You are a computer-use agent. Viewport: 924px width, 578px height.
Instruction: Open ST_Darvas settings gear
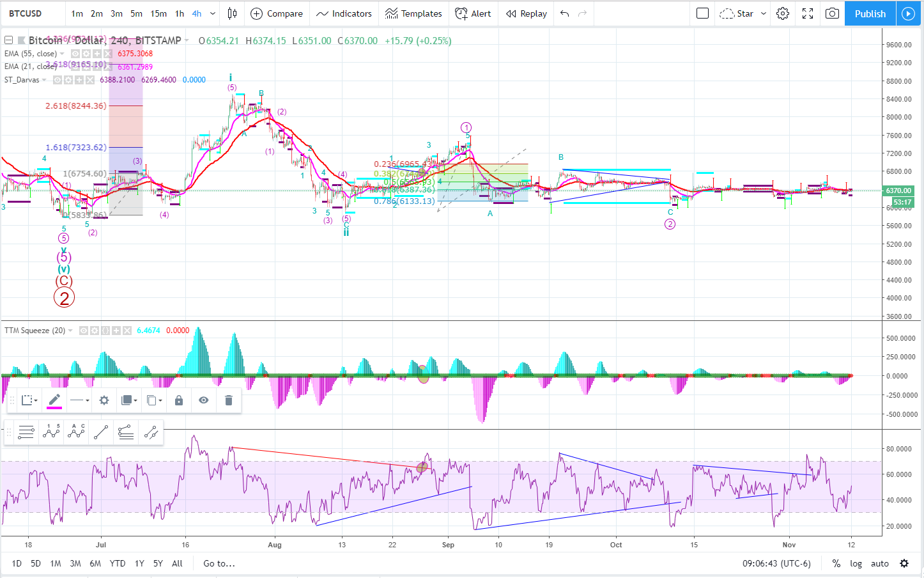click(68, 80)
